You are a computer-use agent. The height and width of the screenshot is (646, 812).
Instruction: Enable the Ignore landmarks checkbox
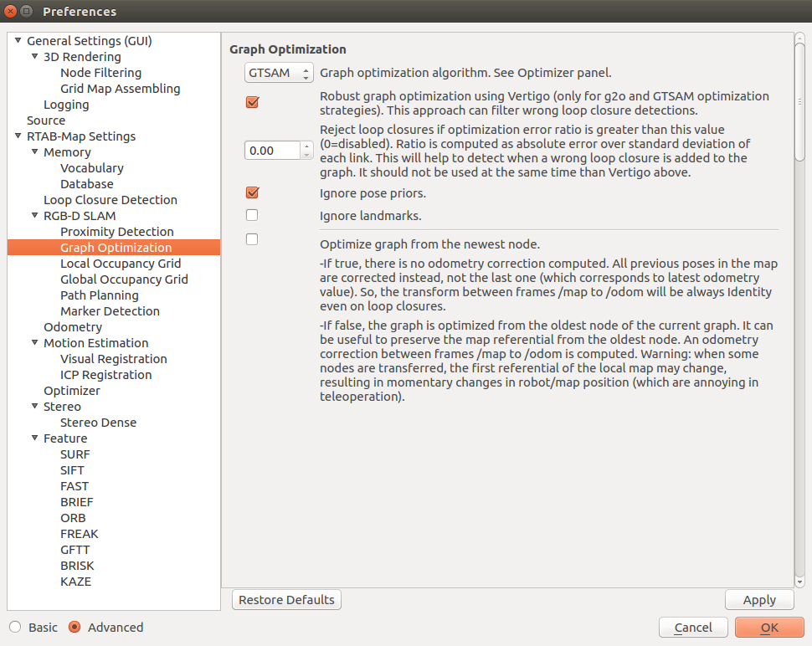click(x=252, y=215)
